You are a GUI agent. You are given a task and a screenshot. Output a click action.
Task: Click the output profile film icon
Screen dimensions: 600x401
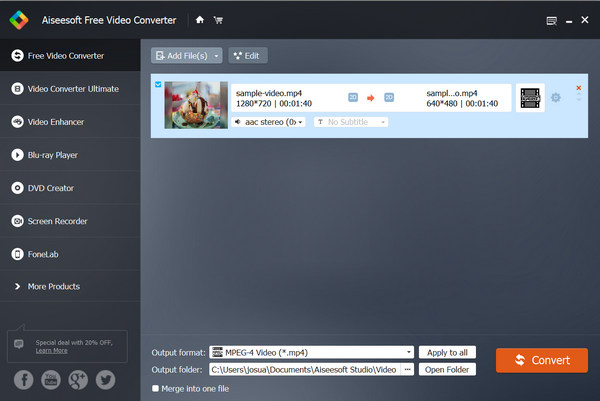coord(530,97)
